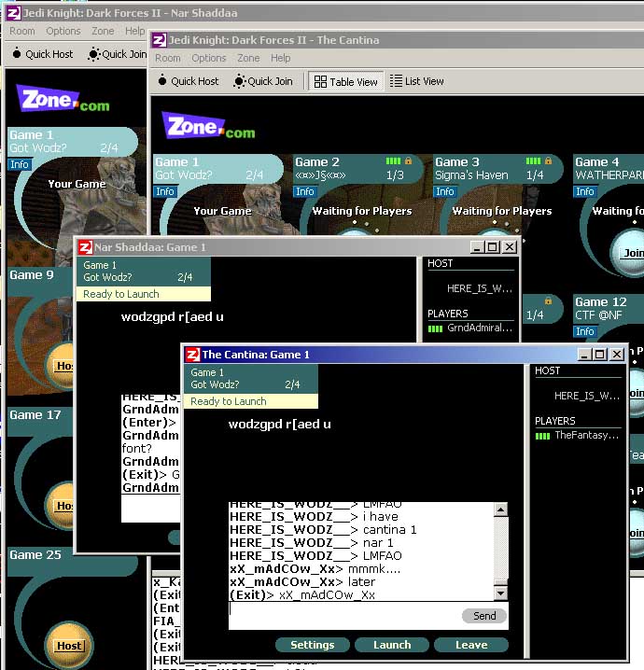Open Options menu in The Cantina window

pyautogui.click(x=208, y=58)
